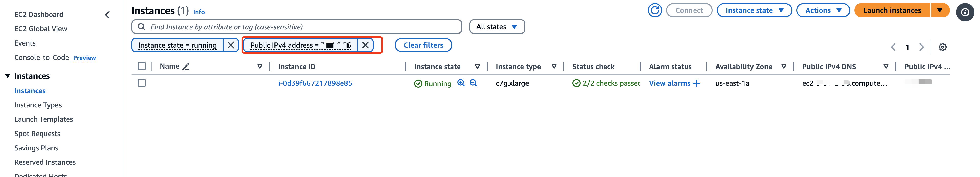The width and height of the screenshot is (980, 177).
Task: Open the Actions dropdown menu
Action: coord(822,10)
